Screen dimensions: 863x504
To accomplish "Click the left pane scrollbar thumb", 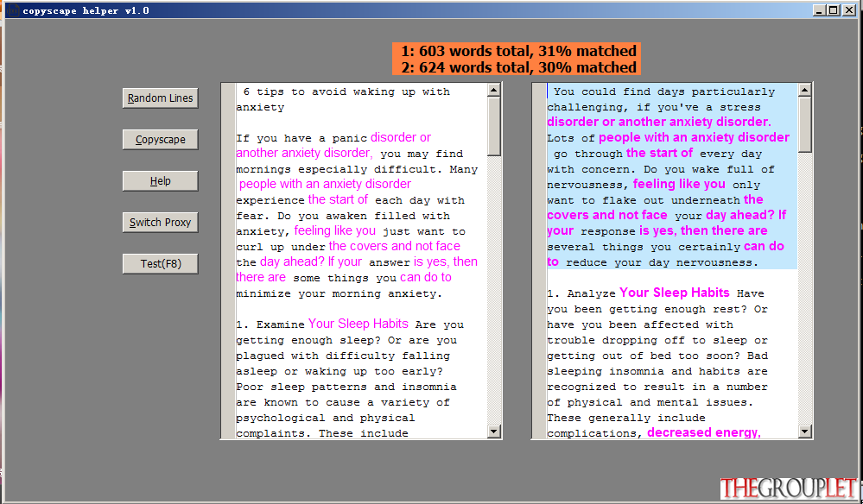I will [493, 126].
